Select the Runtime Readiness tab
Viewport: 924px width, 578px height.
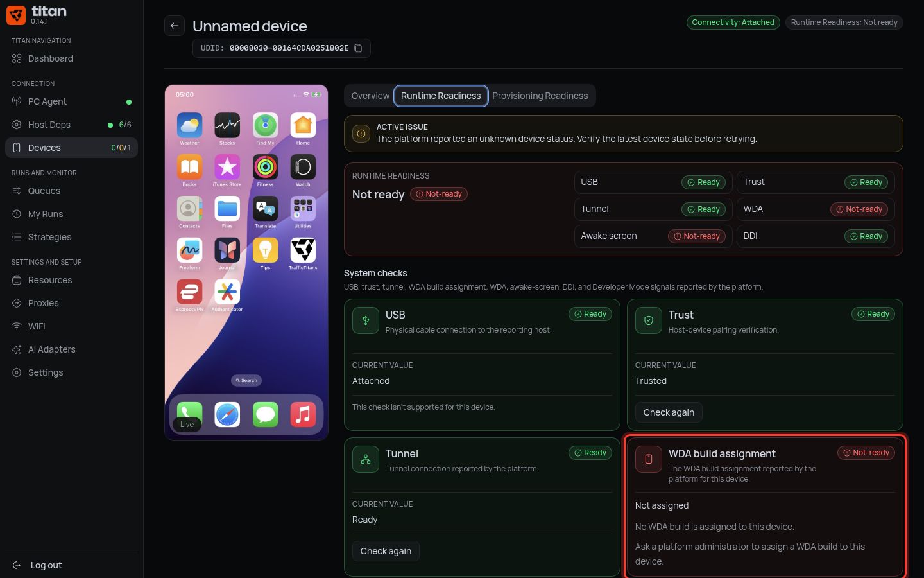tap(441, 96)
